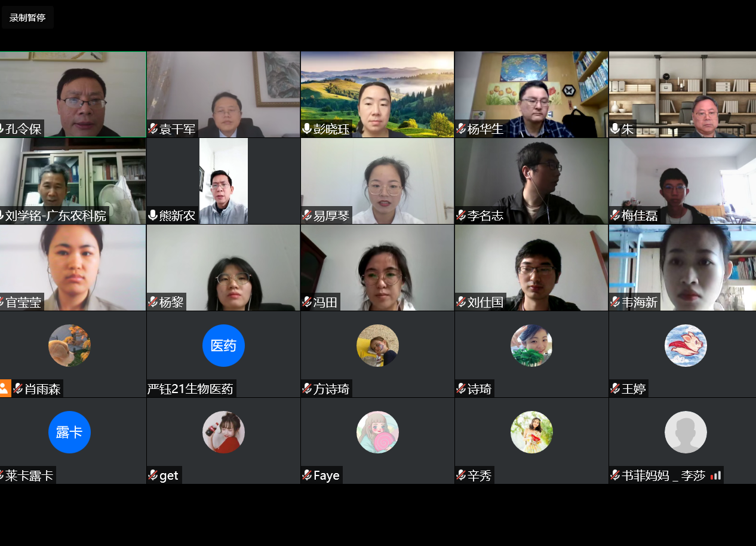The height and width of the screenshot is (546, 756).
Task: Select video tile of 孔令保
Action: tap(73, 94)
